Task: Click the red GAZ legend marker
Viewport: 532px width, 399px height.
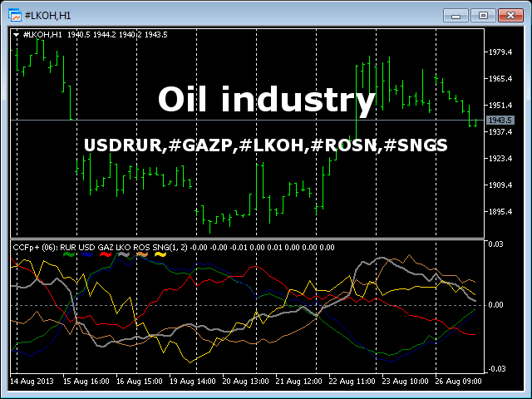Action: coord(106,254)
